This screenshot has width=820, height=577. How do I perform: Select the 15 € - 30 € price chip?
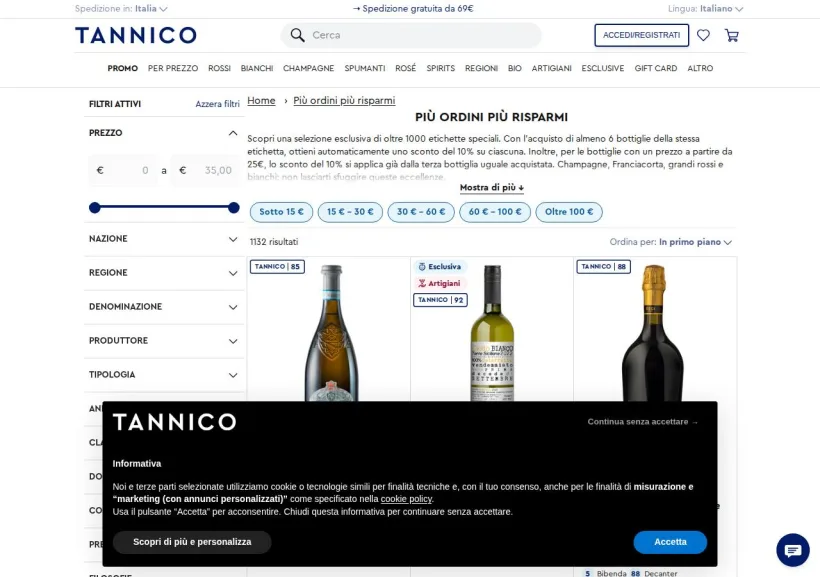[x=350, y=212]
